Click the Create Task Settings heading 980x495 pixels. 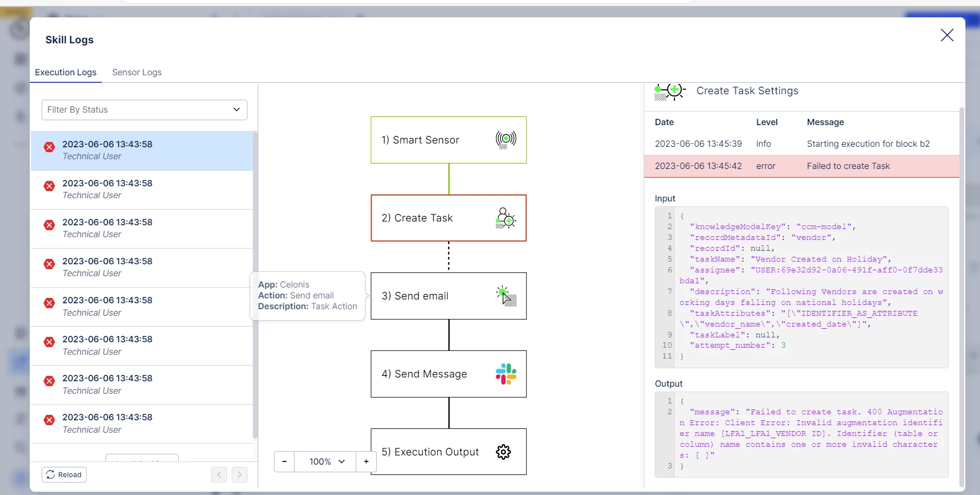(747, 91)
